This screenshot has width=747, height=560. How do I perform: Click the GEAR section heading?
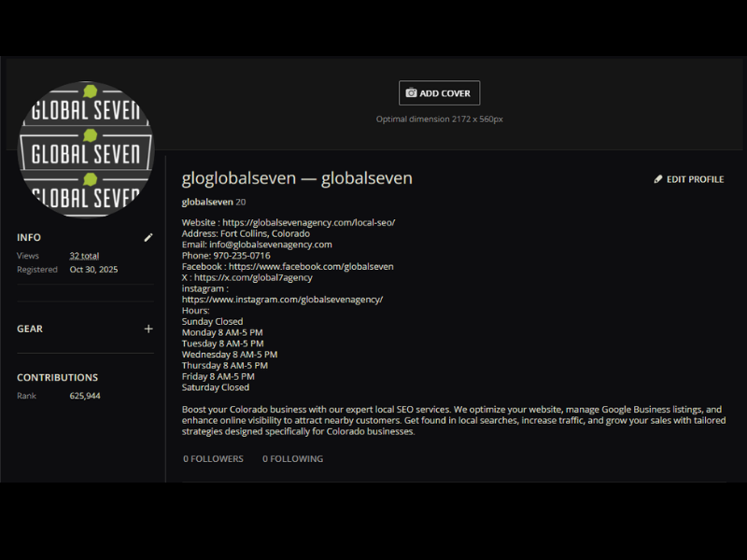point(30,329)
